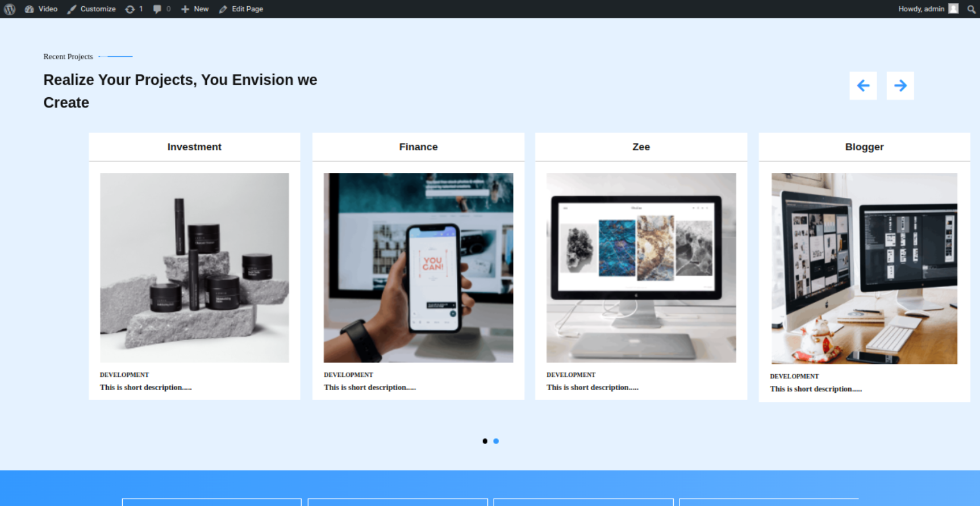Open the Customize theme option
The image size is (980, 506).
pyautogui.click(x=91, y=9)
